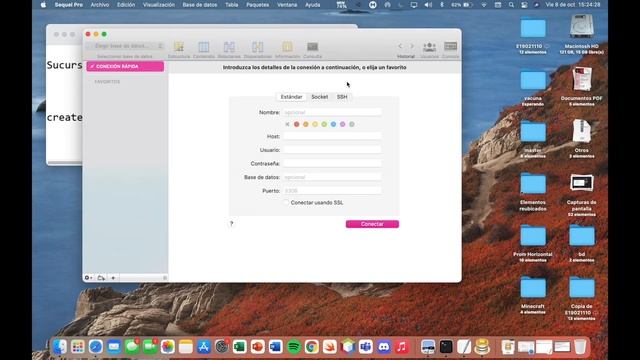
Task: Select the Documentos PDF desktop stack
Action: (x=582, y=80)
